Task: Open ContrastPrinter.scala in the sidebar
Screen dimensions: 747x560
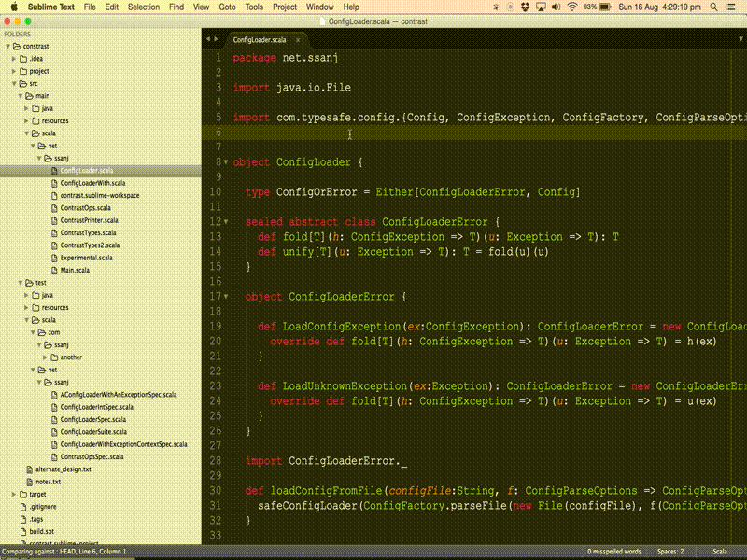Action: point(89,220)
